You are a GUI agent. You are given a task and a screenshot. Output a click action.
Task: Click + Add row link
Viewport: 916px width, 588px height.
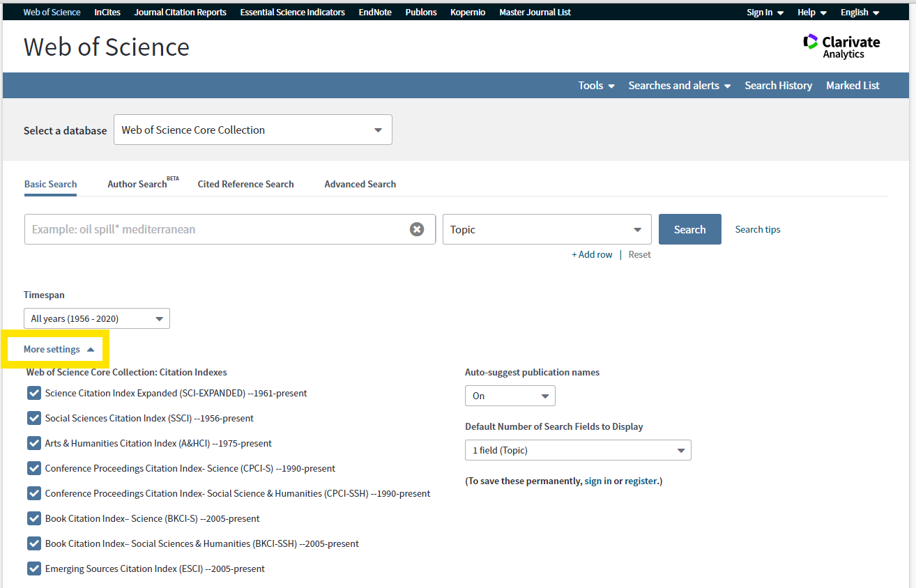(x=592, y=254)
